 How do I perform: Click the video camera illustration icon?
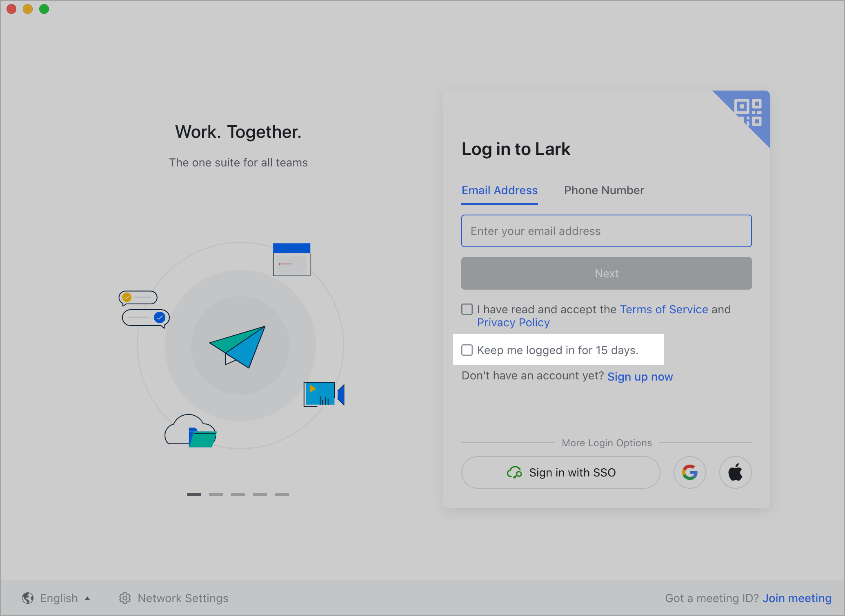tap(324, 394)
